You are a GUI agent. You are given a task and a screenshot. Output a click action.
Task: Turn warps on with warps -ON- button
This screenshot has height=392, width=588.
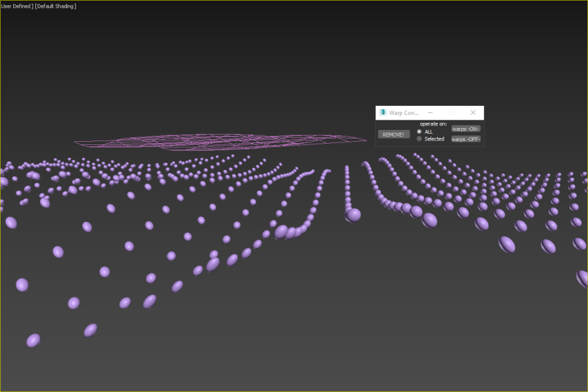pos(466,129)
